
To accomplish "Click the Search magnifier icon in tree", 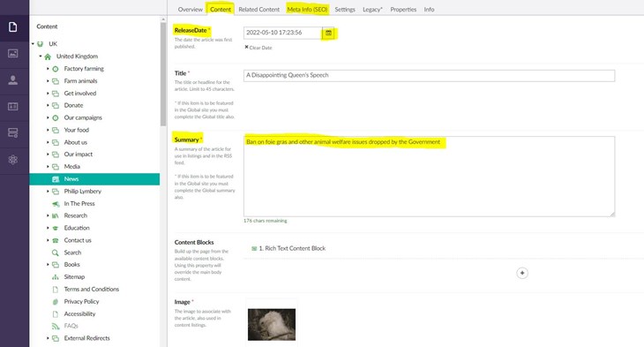I will click(55, 253).
